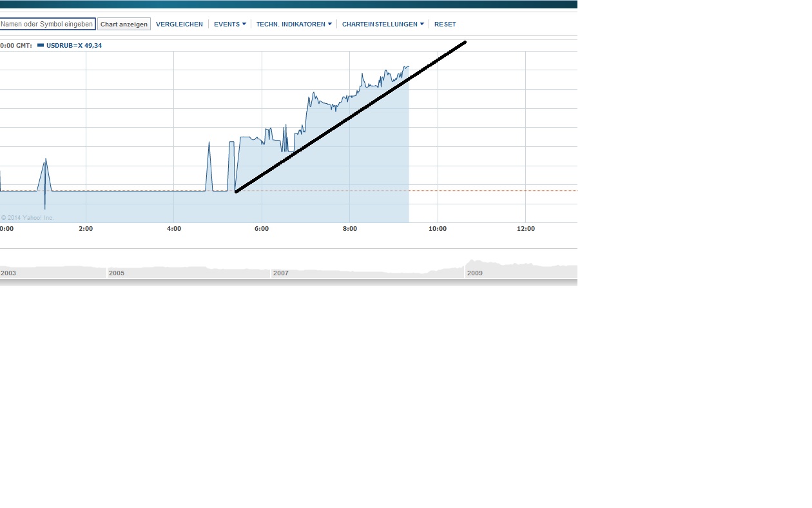812x508 pixels.
Task: Click the 8:00 time axis label
Action: point(350,228)
